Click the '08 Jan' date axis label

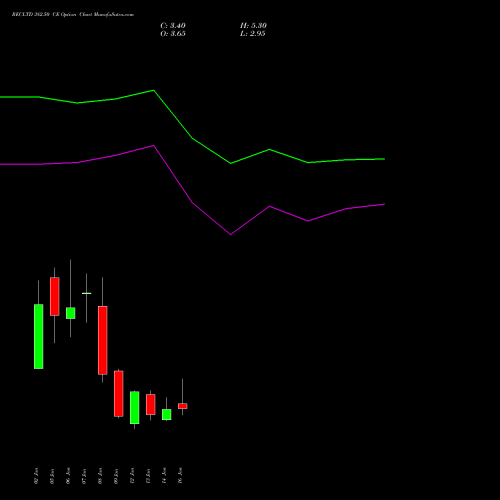pyautogui.click(x=100, y=476)
